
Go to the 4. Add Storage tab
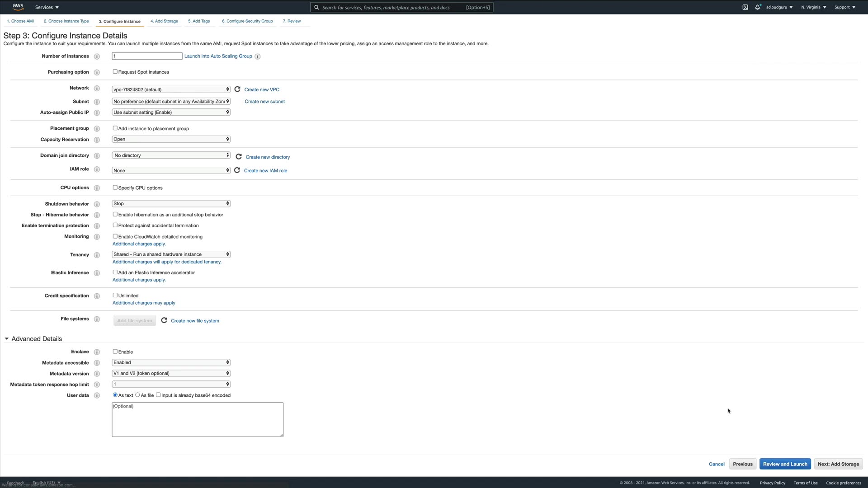tap(164, 21)
